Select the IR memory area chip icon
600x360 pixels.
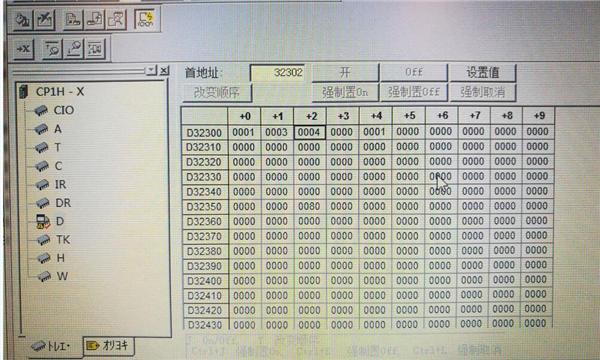coord(42,184)
